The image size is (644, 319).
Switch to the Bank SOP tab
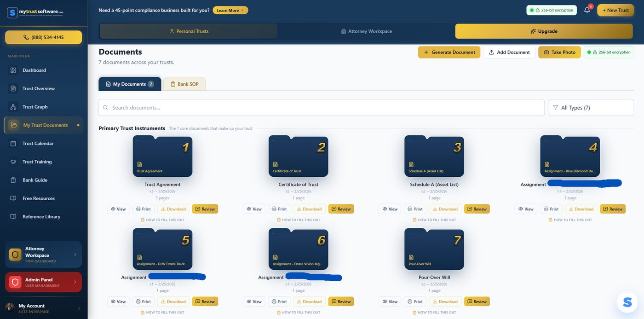[x=184, y=84]
